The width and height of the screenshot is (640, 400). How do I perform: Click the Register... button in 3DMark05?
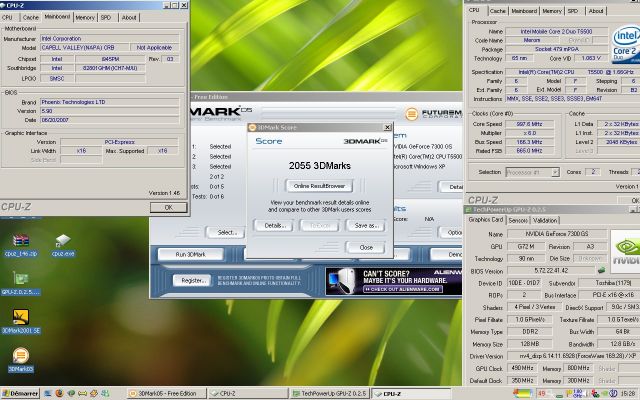tap(192, 280)
